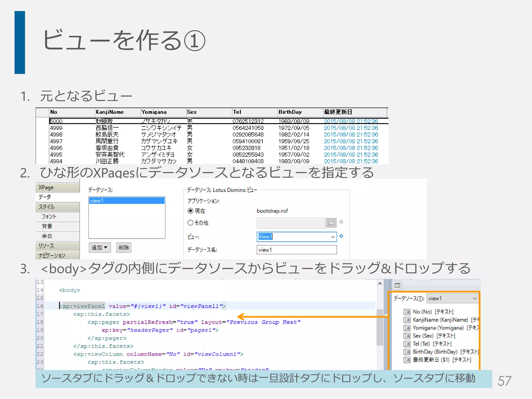Click the KanjiName field icon in the data palette

[407, 320]
